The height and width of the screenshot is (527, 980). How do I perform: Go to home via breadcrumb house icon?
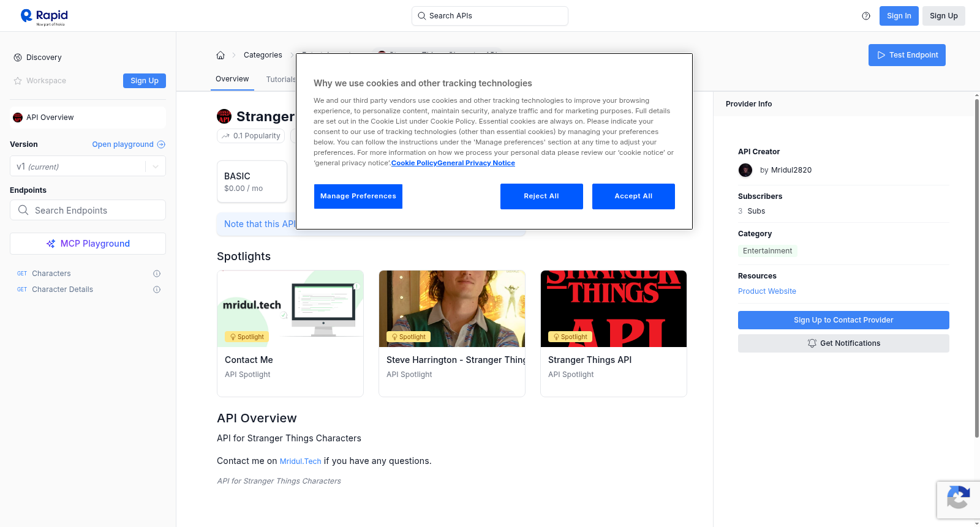[x=221, y=55]
